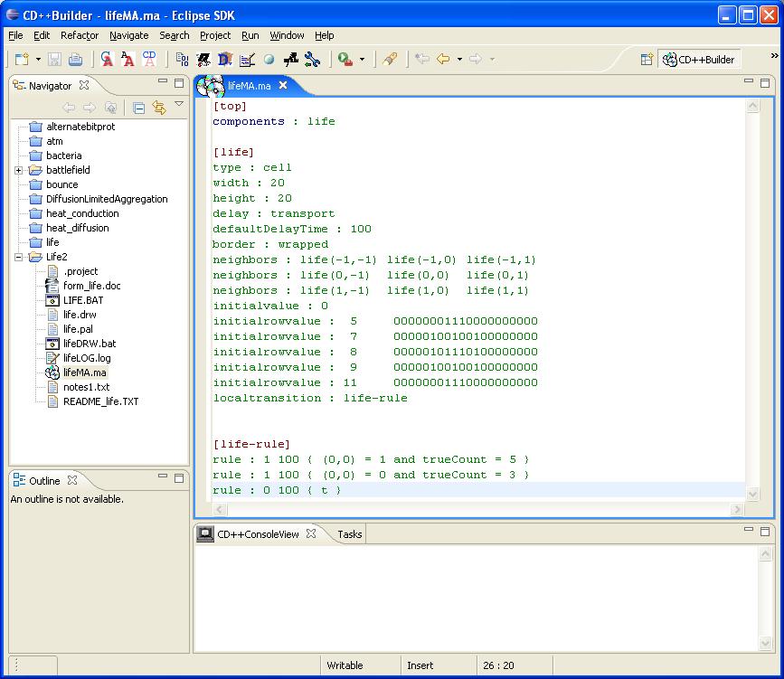Select README_life.TXT file
This screenshot has height=679, width=784.
(100, 401)
